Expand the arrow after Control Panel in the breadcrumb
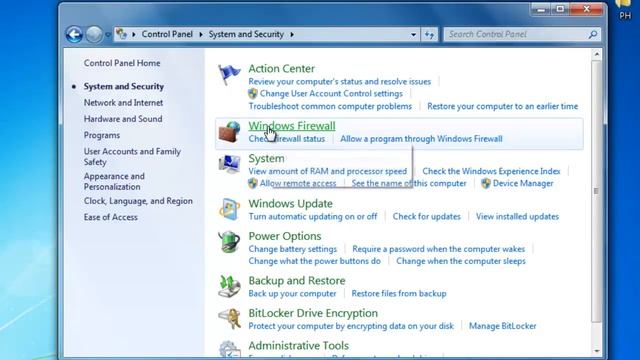The image size is (640, 360). pyautogui.click(x=201, y=35)
